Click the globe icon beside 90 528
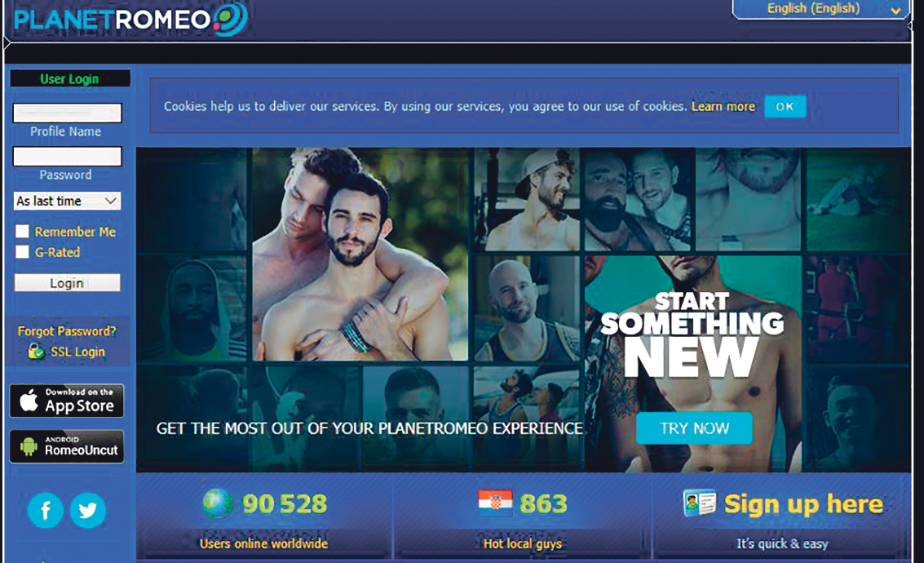Screen dimensions: 924x563 218,503
